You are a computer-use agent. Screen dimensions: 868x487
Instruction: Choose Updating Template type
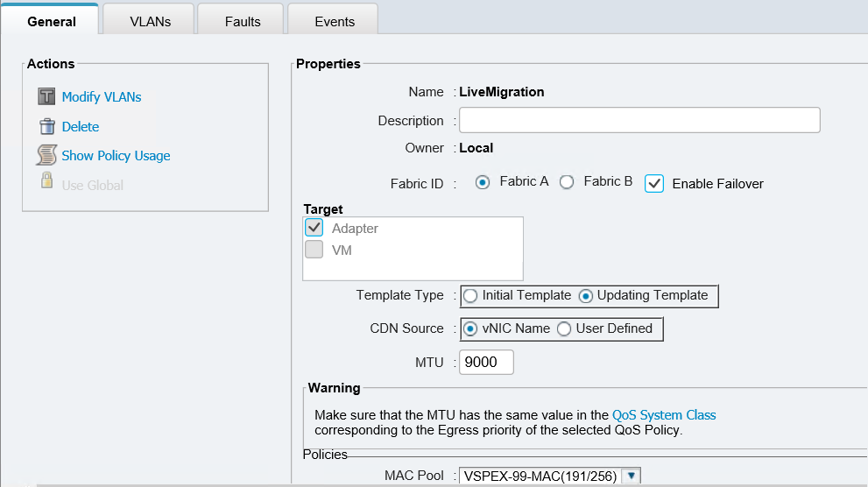(585, 296)
